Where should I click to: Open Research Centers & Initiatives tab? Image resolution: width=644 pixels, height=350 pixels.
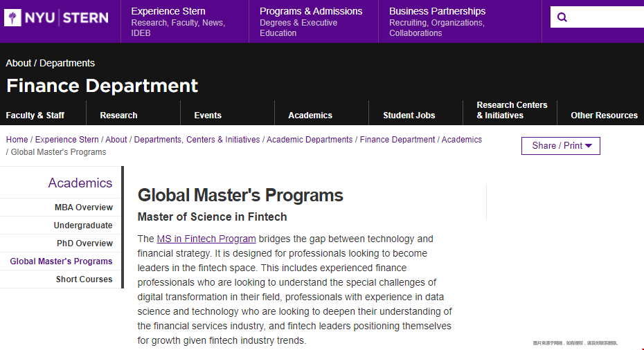click(512, 110)
